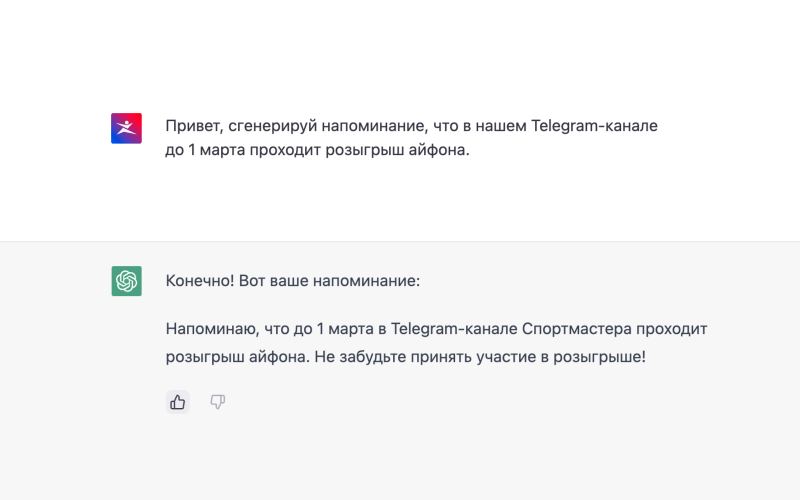The height and width of the screenshot is (500, 800).
Task: Click the thumbs up button
Action: 178,402
